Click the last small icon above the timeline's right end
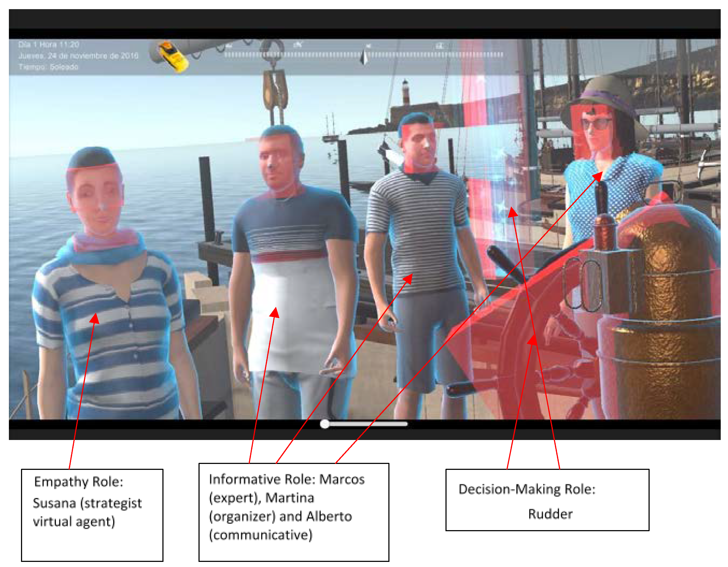 tap(440, 46)
